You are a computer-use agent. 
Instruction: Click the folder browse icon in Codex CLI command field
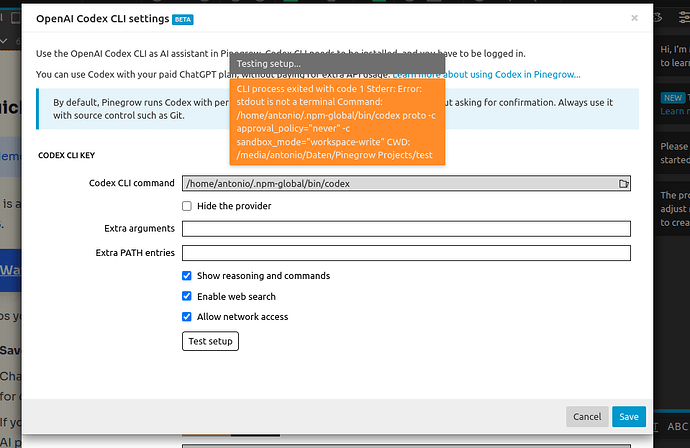click(x=623, y=184)
